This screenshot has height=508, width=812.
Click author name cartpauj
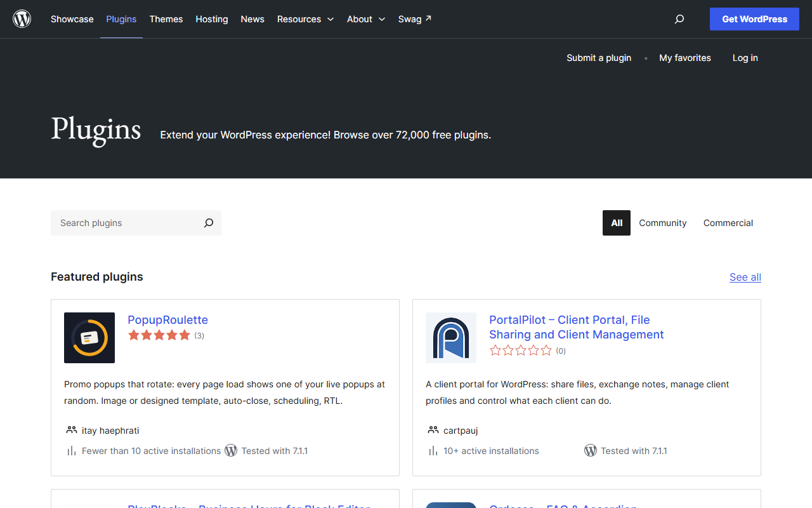pyautogui.click(x=461, y=431)
